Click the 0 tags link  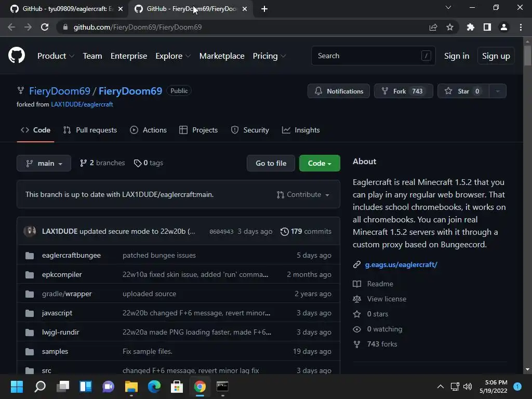pyautogui.click(x=149, y=163)
